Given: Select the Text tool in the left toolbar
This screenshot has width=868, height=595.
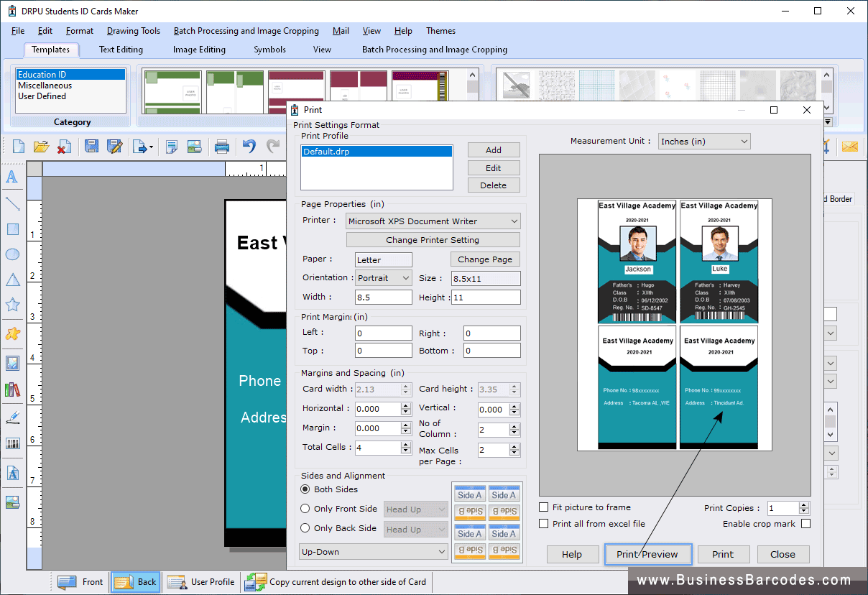Looking at the screenshot, I should (x=12, y=177).
